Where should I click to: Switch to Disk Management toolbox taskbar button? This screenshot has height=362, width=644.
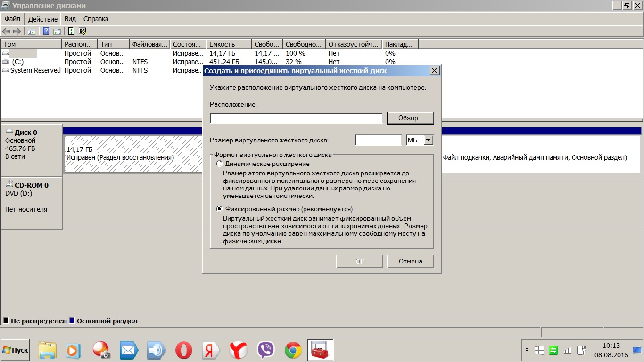321,350
